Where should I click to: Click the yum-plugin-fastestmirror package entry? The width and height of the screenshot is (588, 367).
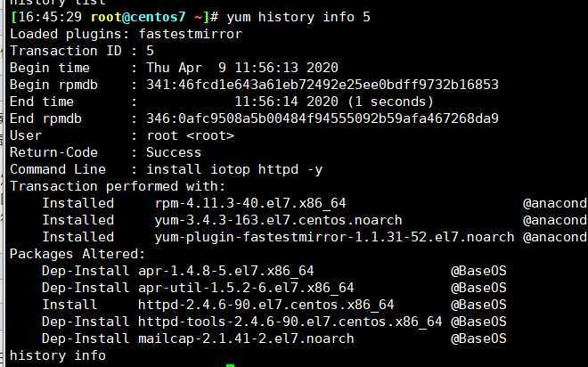(x=334, y=237)
